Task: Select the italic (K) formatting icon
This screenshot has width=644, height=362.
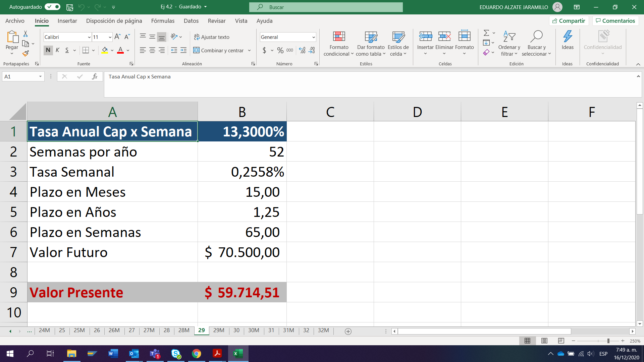Action: [57, 50]
